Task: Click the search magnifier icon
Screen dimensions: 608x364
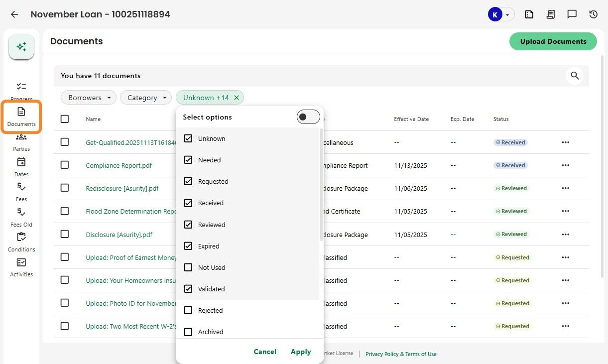Action: click(x=575, y=76)
